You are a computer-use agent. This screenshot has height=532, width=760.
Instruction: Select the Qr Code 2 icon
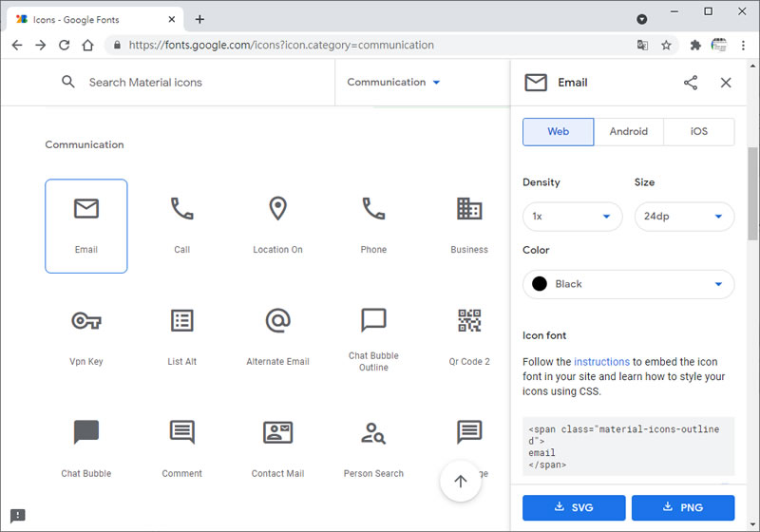tap(469, 321)
